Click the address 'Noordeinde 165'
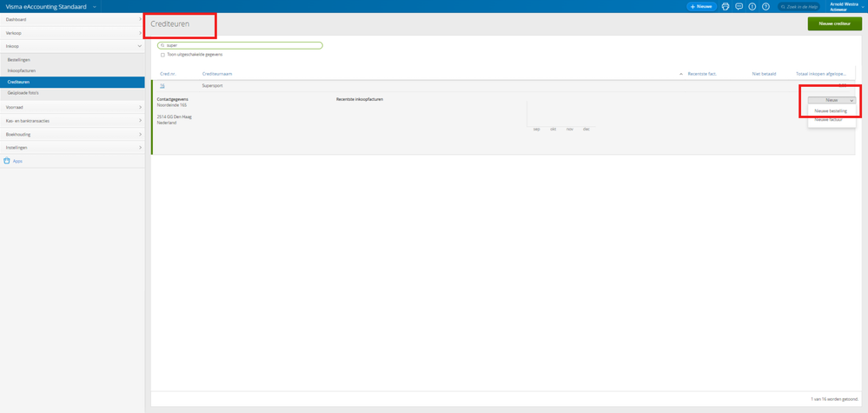 click(x=172, y=104)
